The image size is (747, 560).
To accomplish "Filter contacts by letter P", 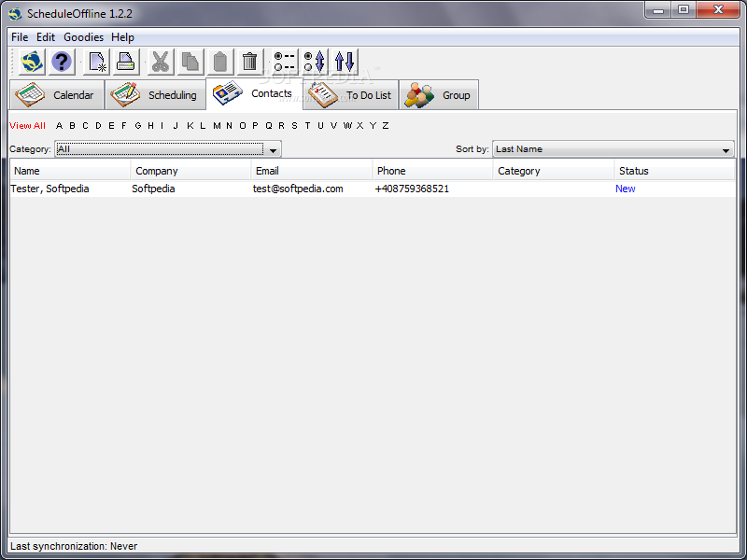I will (x=255, y=126).
